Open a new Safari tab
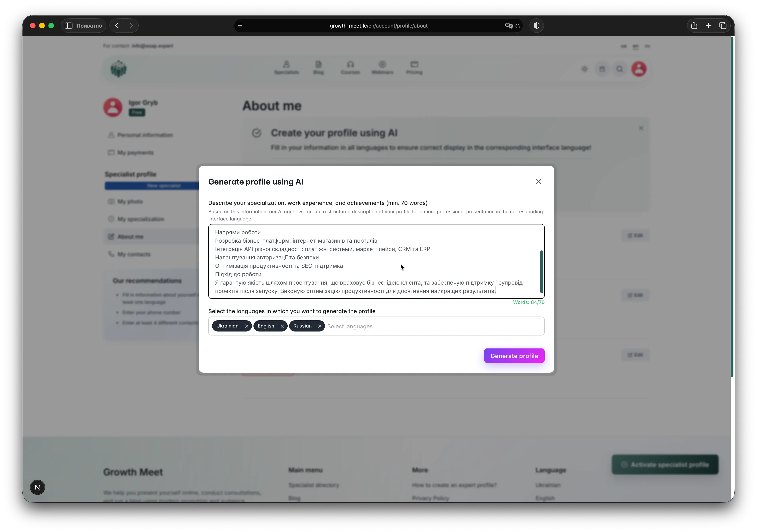Image resolution: width=757 pixels, height=532 pixels. [708, 26]
